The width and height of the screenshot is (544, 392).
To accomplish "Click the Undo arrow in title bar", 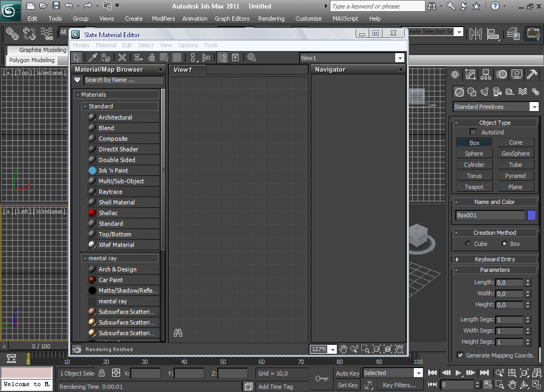I will (x=69, y=5).
